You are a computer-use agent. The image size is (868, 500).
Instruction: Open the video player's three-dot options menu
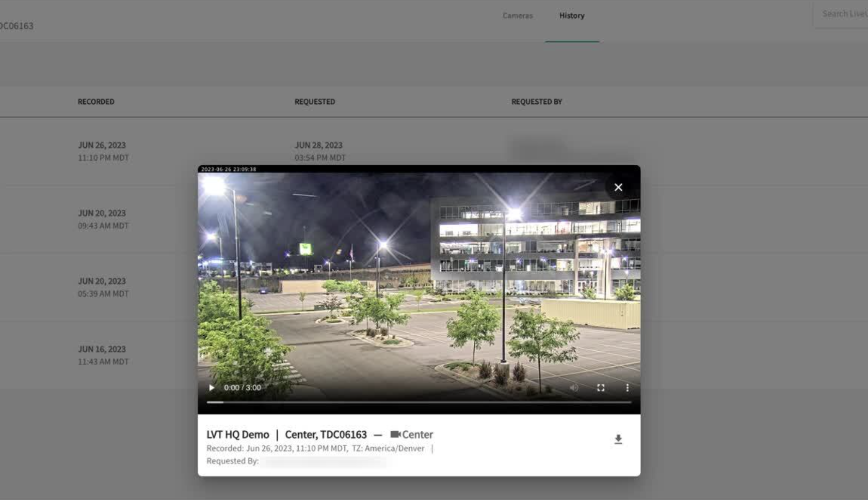(x=628, y=387)
